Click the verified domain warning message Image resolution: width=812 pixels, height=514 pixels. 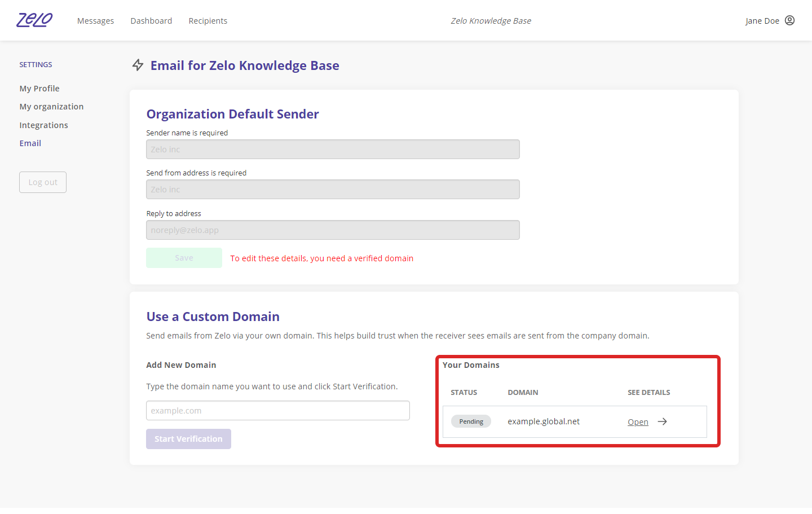[322, 258]
